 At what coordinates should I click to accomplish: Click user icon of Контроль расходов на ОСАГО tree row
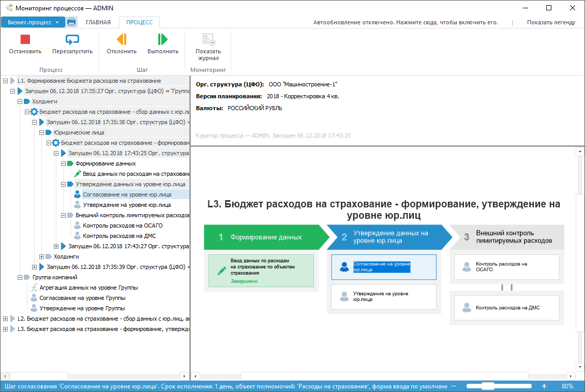coord(77,225)
